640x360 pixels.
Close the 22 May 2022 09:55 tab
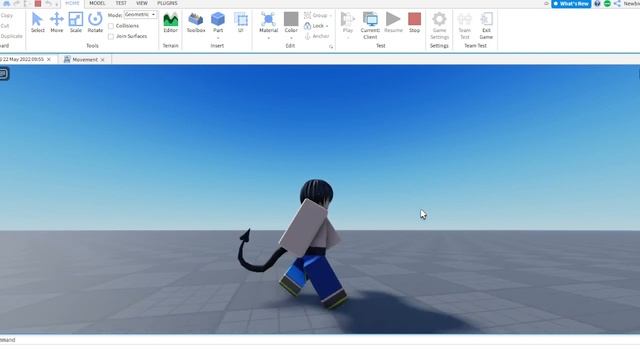tap(49, 60)
